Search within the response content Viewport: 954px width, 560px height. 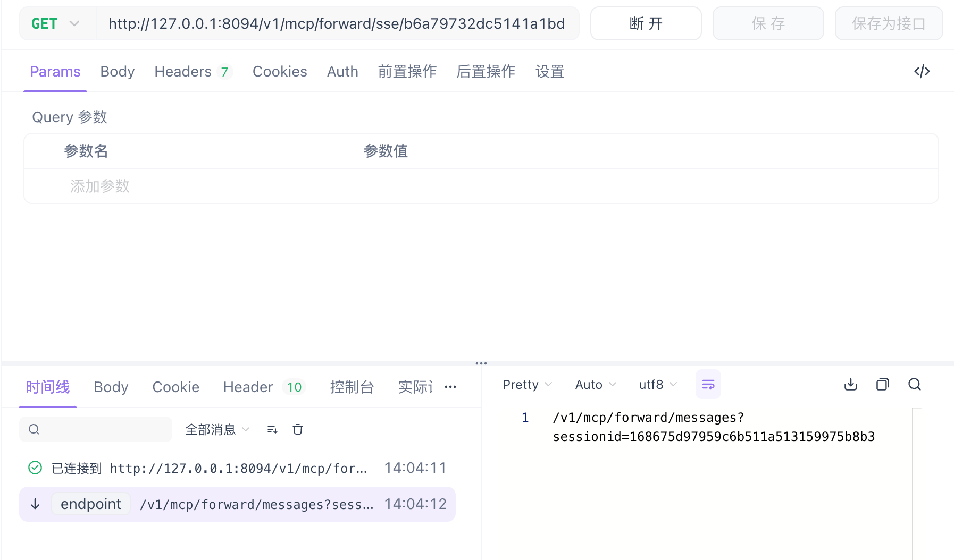914,384
